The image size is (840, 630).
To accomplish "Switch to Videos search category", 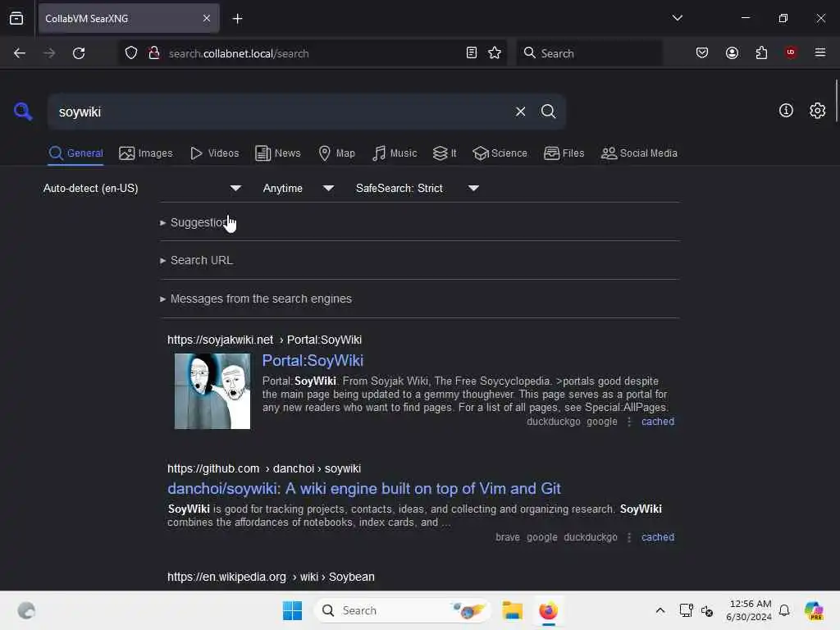I will (x=214, y=153).
